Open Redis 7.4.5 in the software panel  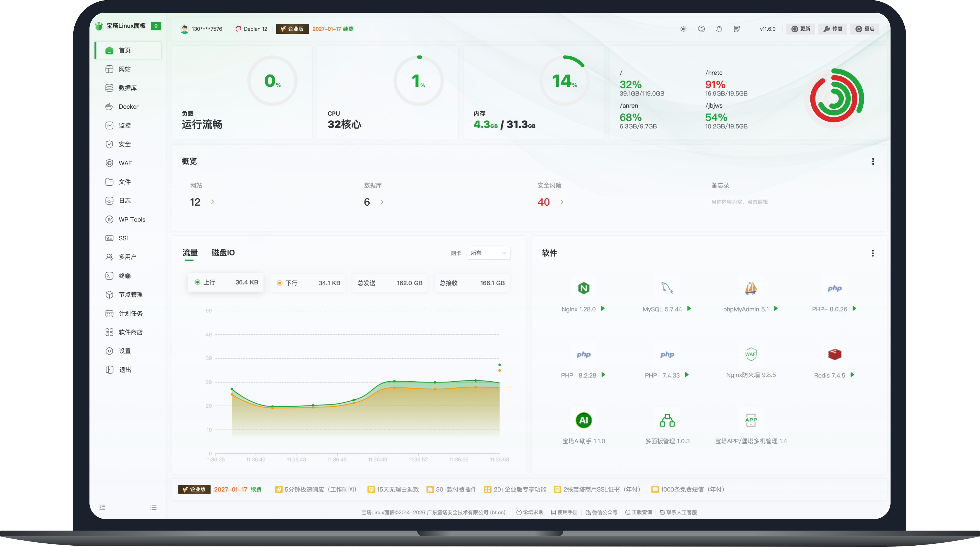point(835,375)
